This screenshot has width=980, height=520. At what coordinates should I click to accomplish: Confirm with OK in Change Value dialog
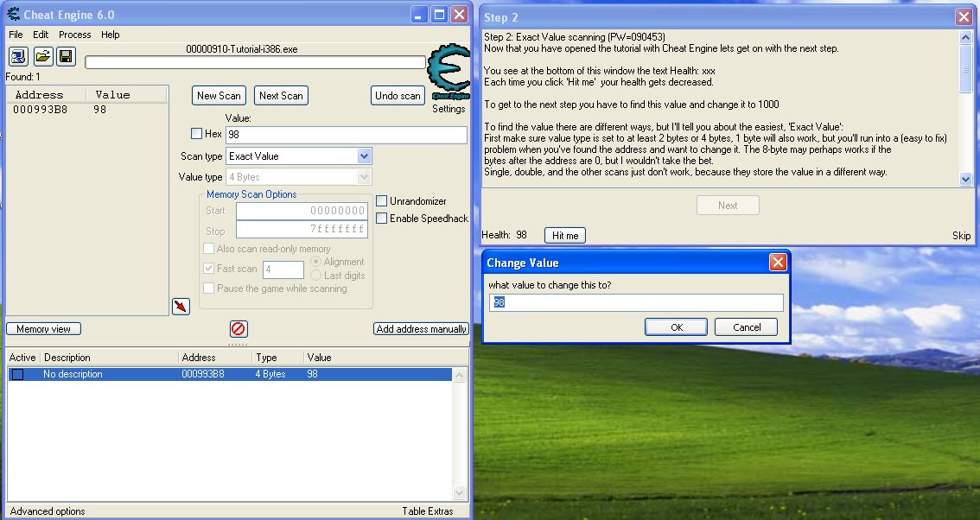[x=676, y=327]
